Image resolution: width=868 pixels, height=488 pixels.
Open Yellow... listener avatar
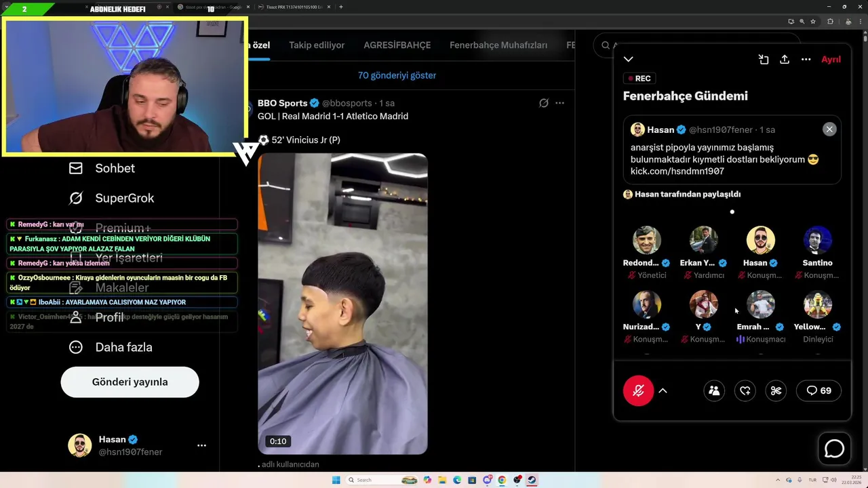(x=818, y=304)
